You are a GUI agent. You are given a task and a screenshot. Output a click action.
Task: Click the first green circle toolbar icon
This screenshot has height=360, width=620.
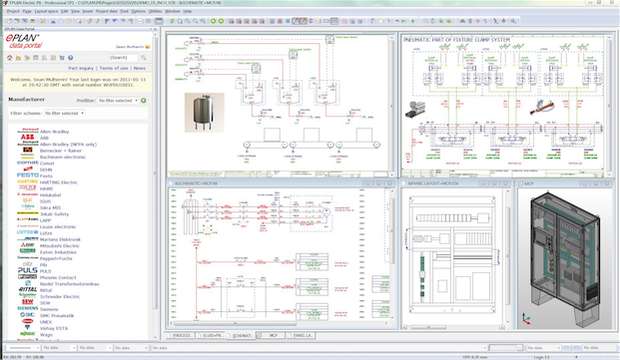pos(213,21)
